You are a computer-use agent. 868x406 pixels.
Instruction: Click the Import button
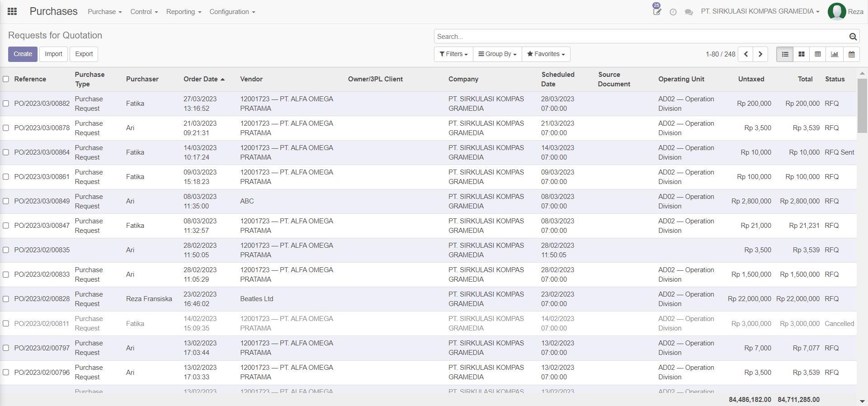click(53, 54)
